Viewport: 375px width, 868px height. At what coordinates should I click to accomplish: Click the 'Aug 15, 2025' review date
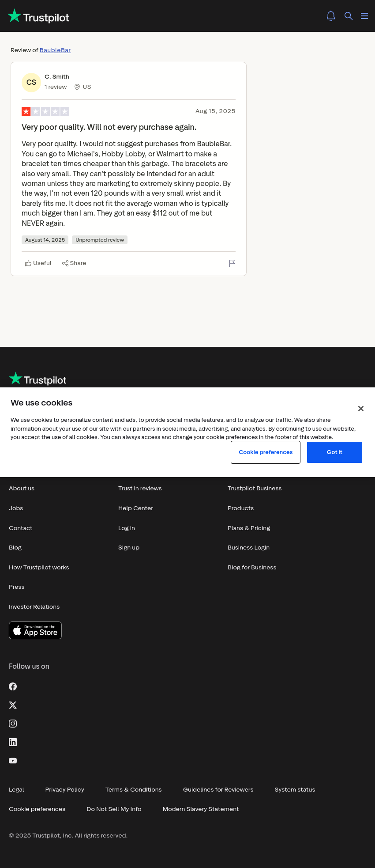coord(215,111)
